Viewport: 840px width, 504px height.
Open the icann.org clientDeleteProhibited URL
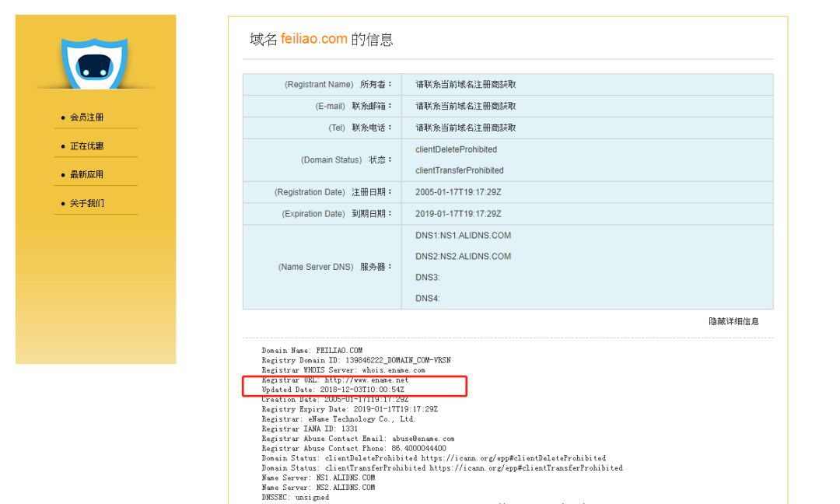518,458
